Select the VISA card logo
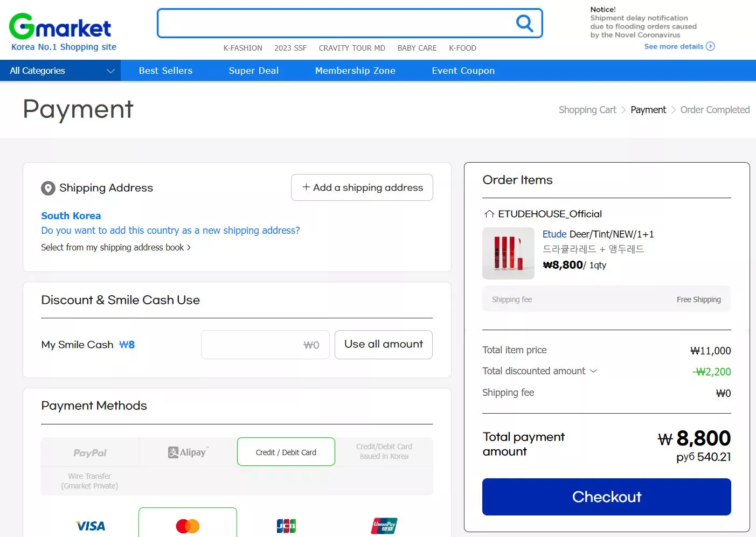The image size is (756, 537). (x=91, y=526)
